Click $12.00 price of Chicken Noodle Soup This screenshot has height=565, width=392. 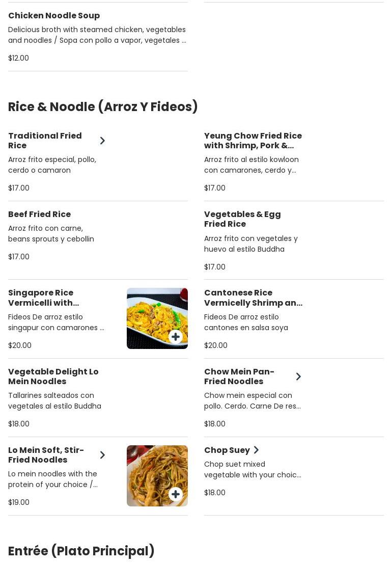coord(19,58)
